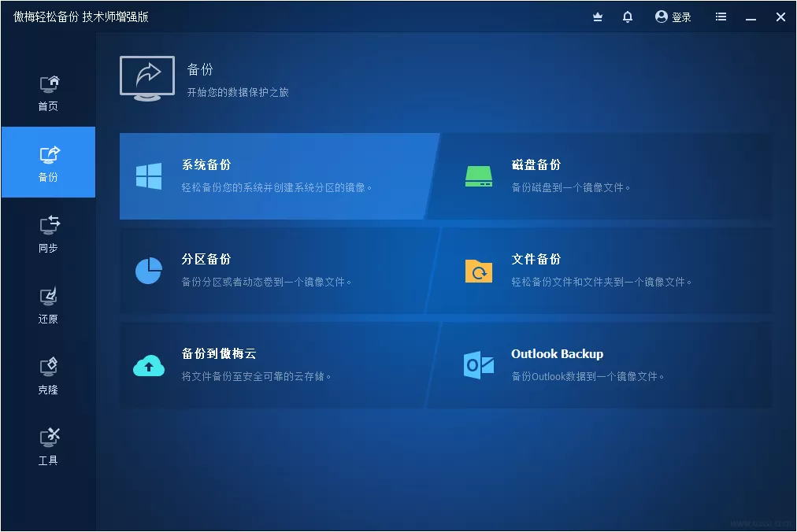The image size is (797, 532).
Task: Select 磁盘备份 disk backup option
Action: (x=536, y=165)
